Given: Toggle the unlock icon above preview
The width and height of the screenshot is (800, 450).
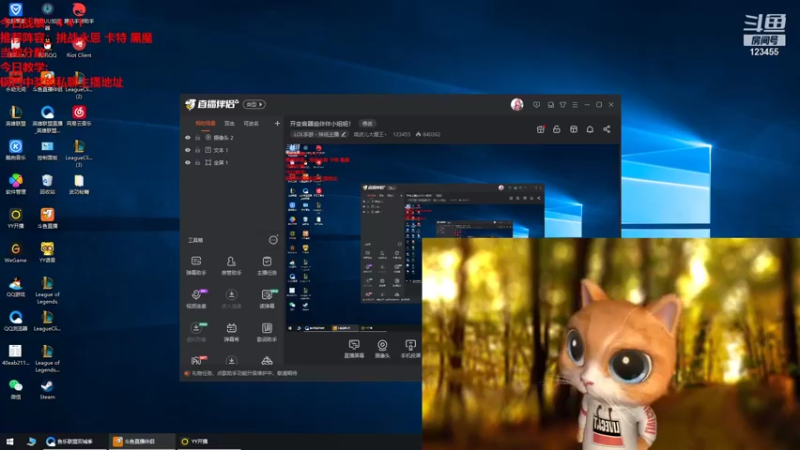Looking at the screenshot, I should pos(557,129).
